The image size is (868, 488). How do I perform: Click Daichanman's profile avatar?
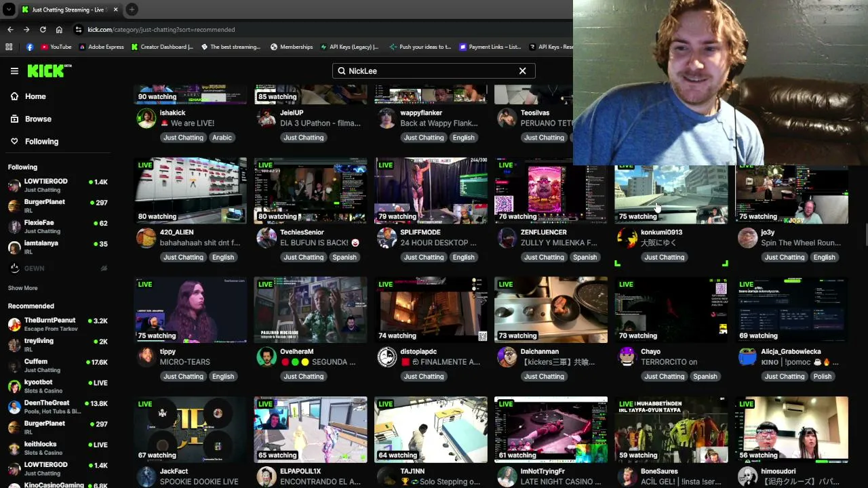pyautogui.click(x=507, y=357)
